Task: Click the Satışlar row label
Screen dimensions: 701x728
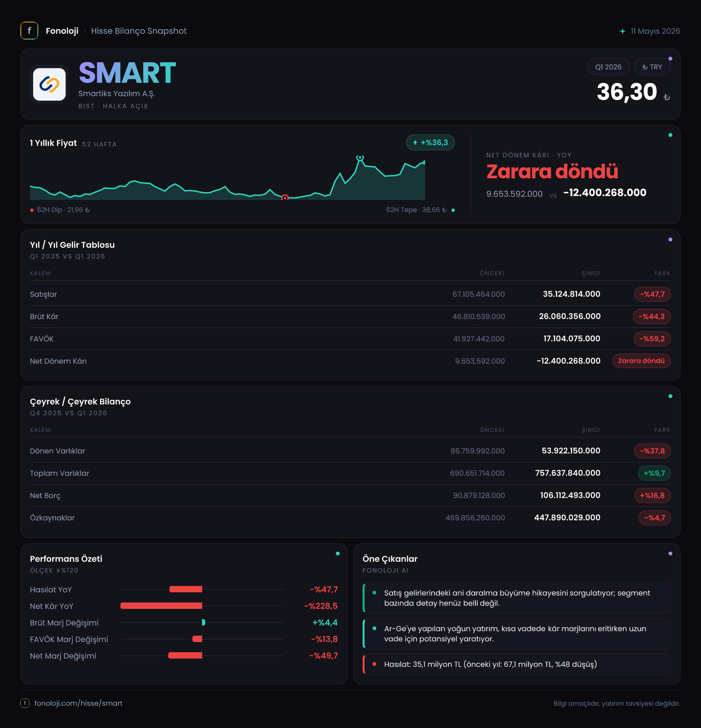Action: [43, 294]
